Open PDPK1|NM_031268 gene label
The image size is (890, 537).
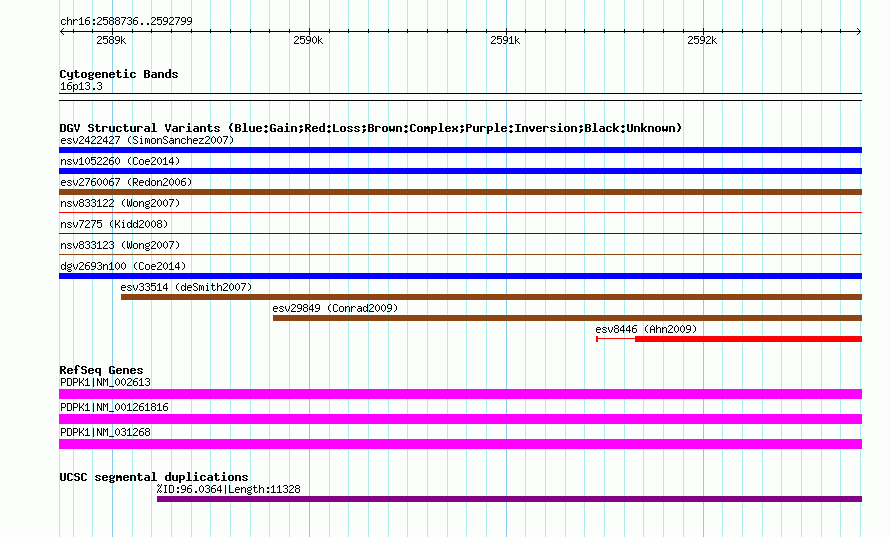point(106,433)
